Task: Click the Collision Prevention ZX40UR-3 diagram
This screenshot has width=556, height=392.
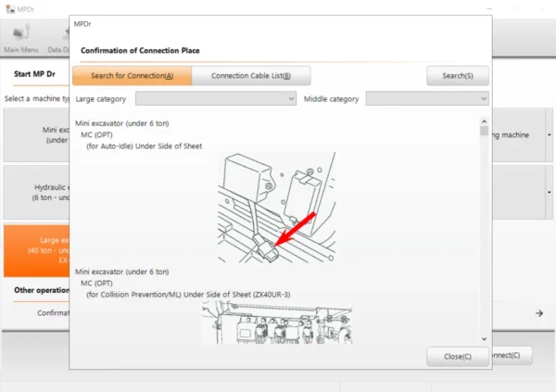Action: point(277,322)
